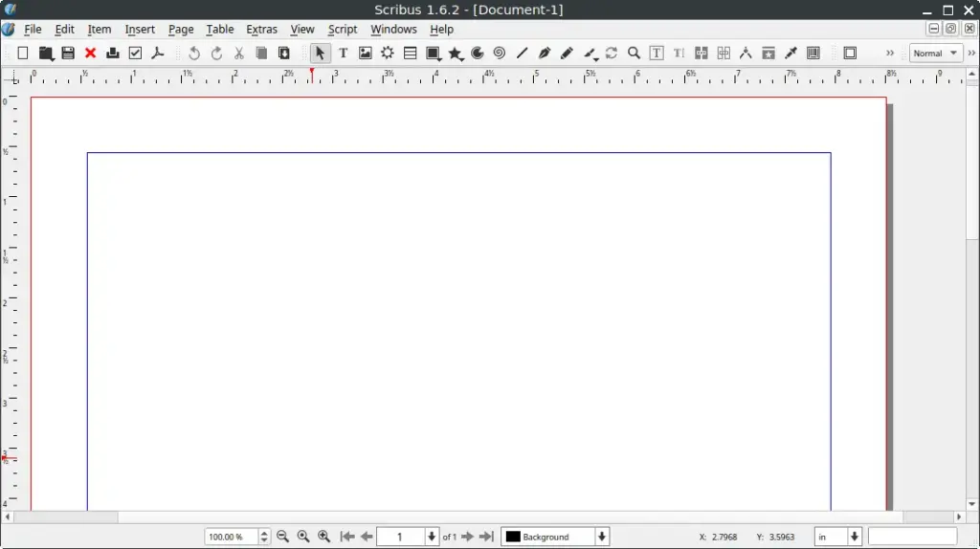This screenshot has height=549, width=980.
Task: Click the Spiral tool icon
Action: tap(500, 54)
